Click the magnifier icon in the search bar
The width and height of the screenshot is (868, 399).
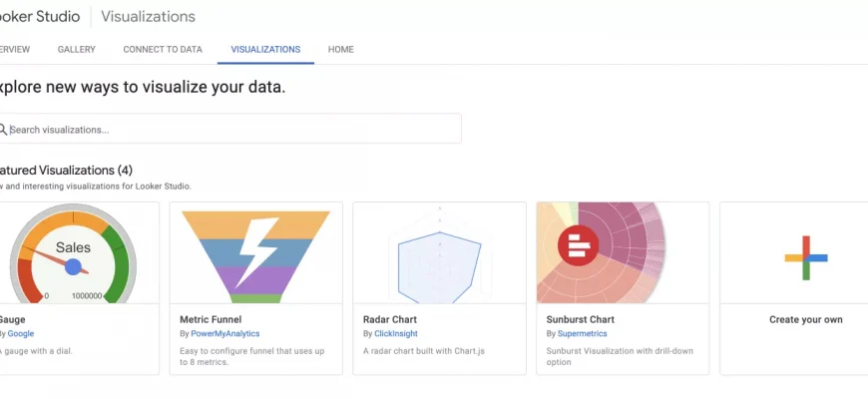(x=3, y=130)
